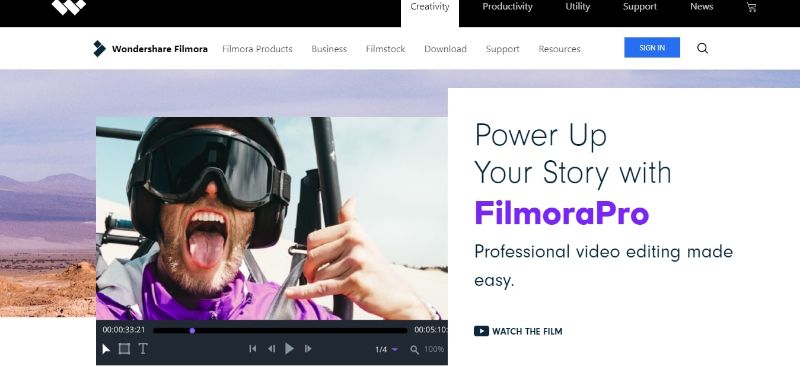Switch to the Productivity tab
Image resolution: width=800 pixels, height=366 pixels.
click(x=507, y=7)
